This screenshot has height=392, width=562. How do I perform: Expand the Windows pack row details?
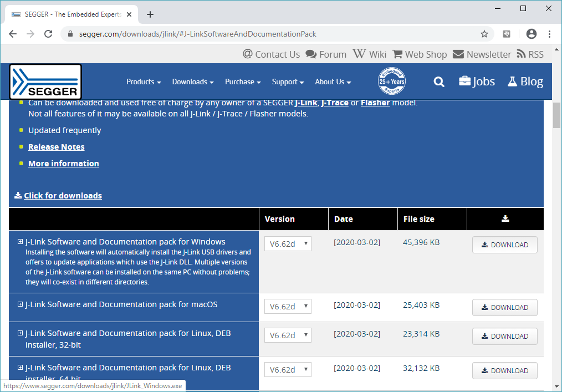point(21,242)
